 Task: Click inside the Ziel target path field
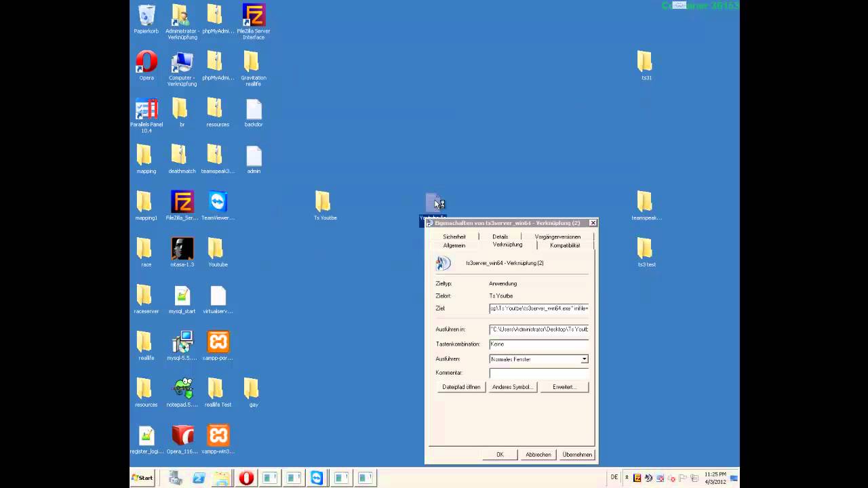pos(538,308)
